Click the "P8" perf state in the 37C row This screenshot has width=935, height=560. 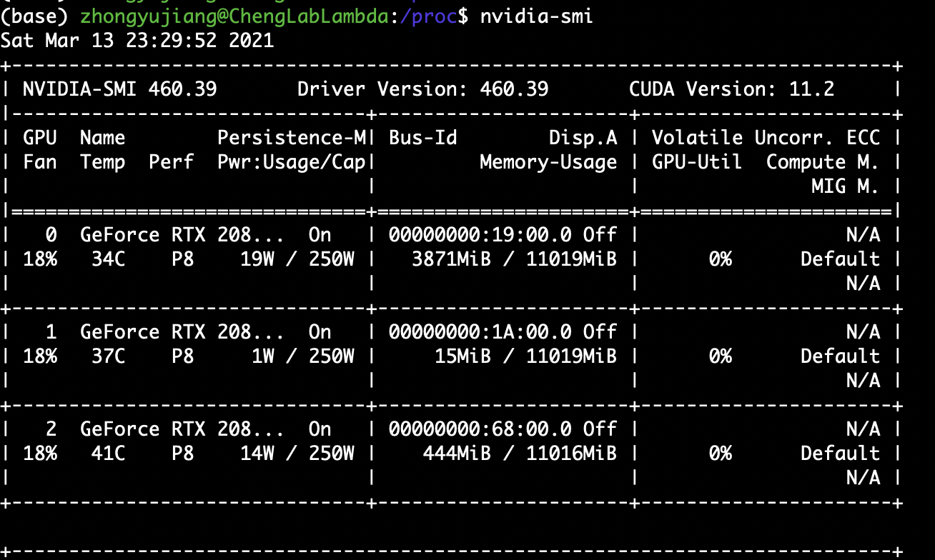tap(183, 356)
